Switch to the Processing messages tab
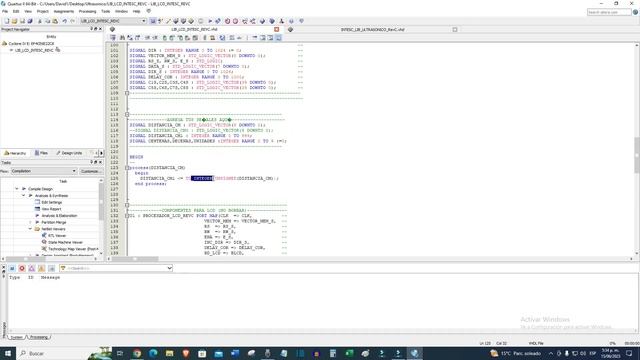Image resolution: width=640 pixels, height=360 pixels. [39, 337]
